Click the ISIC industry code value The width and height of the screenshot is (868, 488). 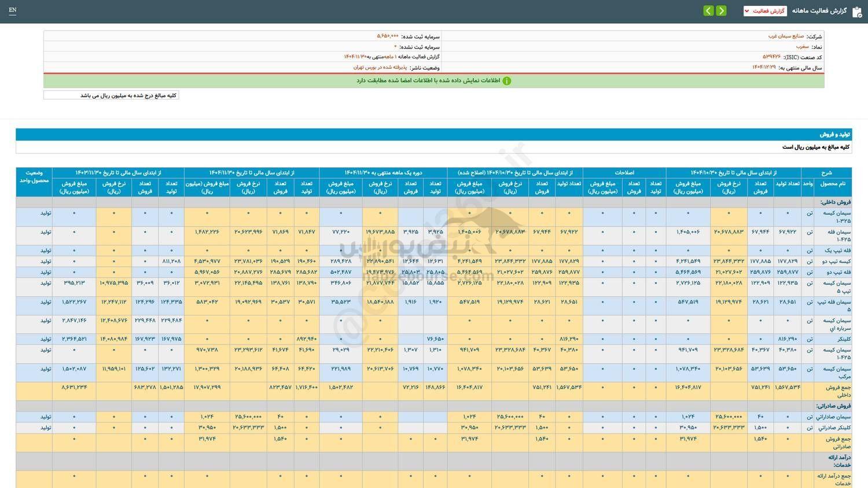771,57
